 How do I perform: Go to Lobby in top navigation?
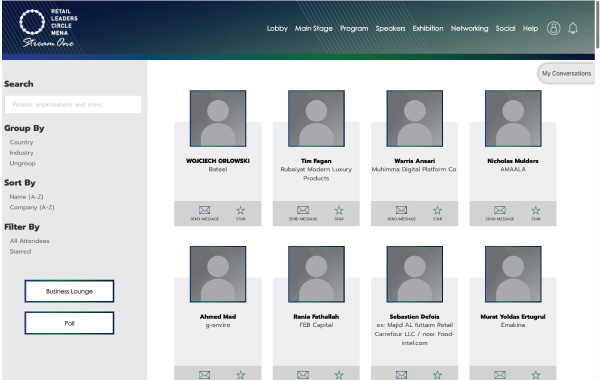pos(277,28)
